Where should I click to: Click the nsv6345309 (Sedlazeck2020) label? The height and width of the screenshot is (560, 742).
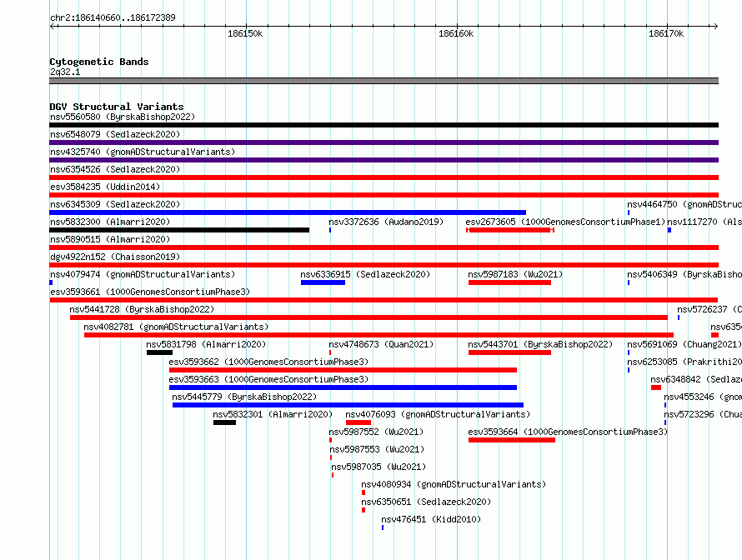tap(115, 204)
